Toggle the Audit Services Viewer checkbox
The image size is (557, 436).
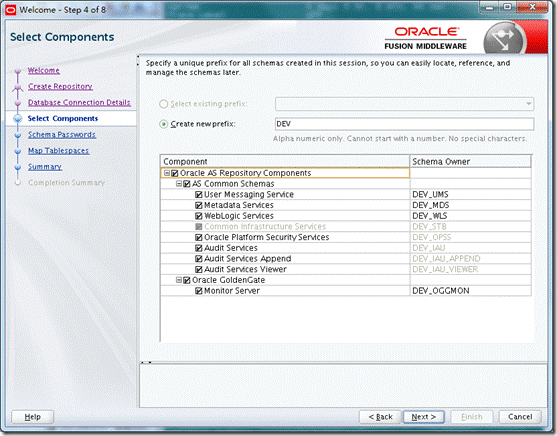click(199, 270)
